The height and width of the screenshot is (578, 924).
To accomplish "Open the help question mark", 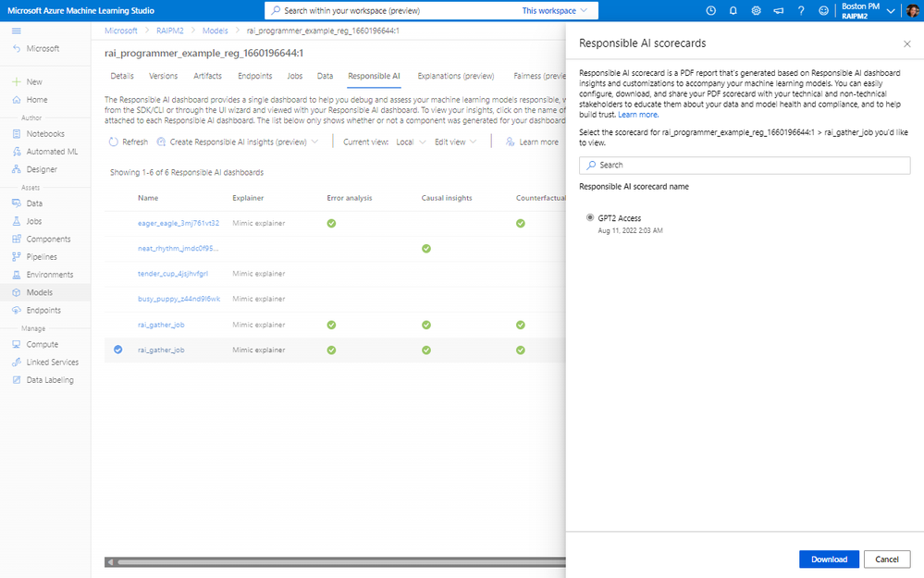I will click(801, 10).
